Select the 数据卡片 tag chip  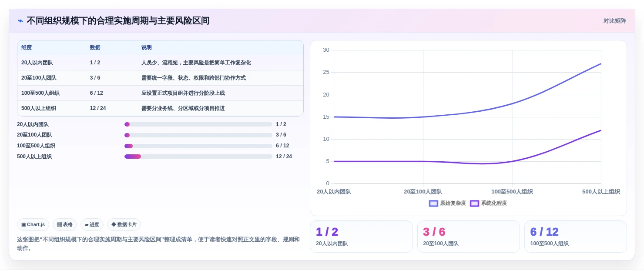coord(124,225)
